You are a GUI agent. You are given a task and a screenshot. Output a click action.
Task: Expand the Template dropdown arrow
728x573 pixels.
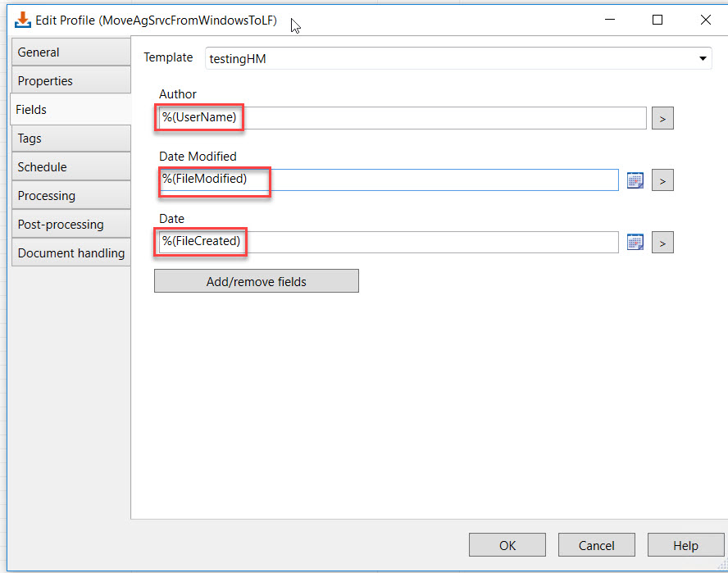pyautogui.click(x=703, y=58)
